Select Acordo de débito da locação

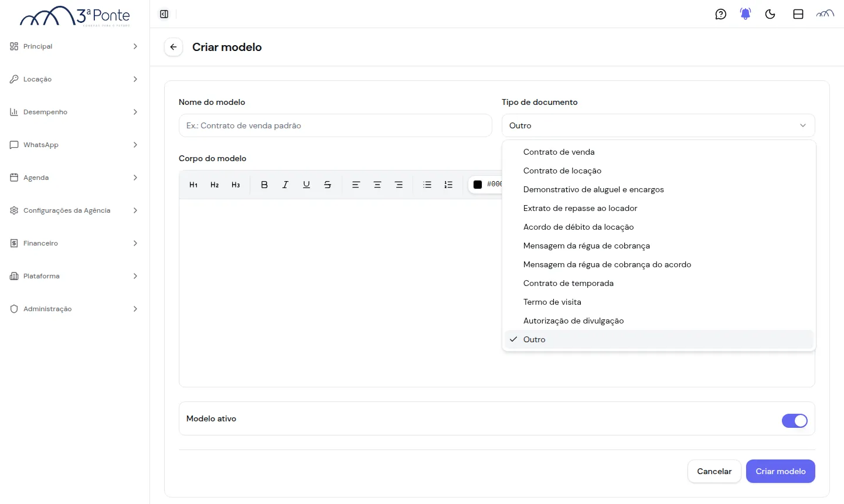[659, 227]
